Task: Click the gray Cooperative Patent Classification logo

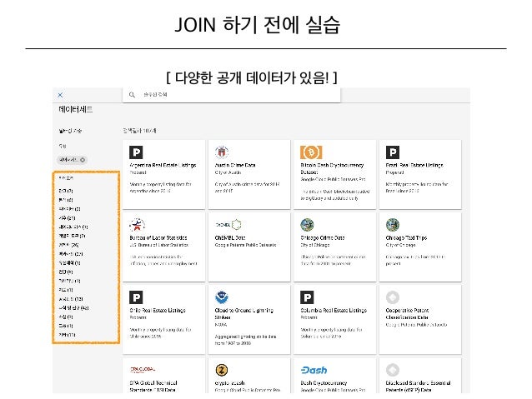Action: pos(393,297)
